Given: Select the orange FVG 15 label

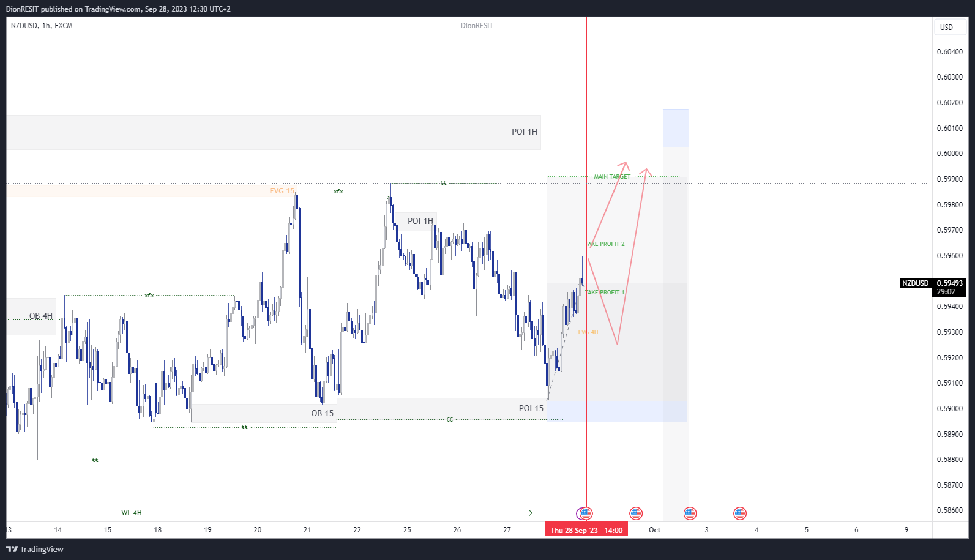Looking at the screenshot, I should pos(282,191).
